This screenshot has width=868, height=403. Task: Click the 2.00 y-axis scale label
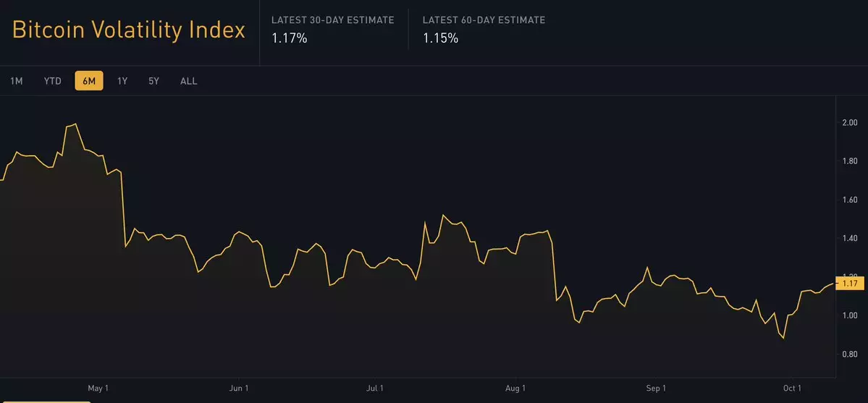point(849,122)
